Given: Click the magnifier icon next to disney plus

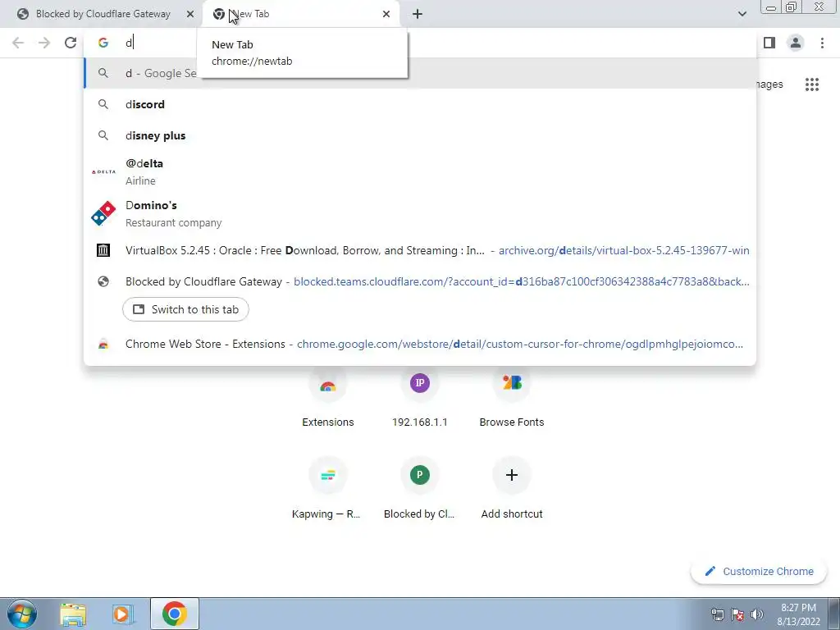Looking at the screenshot, I should coord(103,135).
